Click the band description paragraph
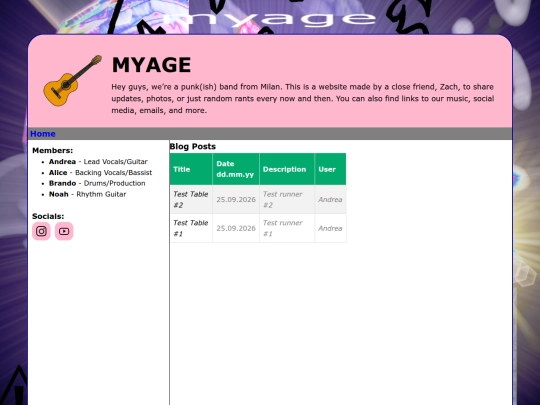 point(303,98)
